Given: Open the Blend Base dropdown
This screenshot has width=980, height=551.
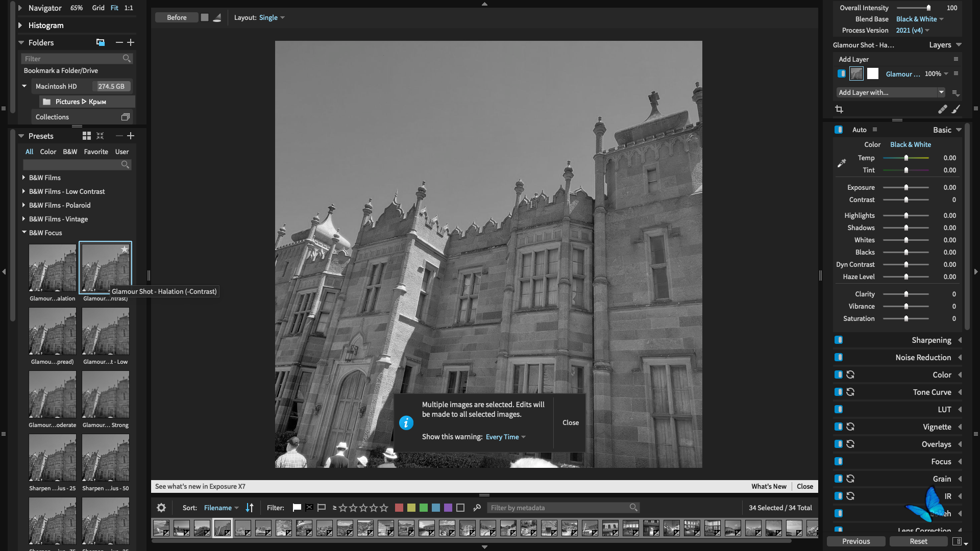Looking at the screenshot, I should click(x=920, y=19).
